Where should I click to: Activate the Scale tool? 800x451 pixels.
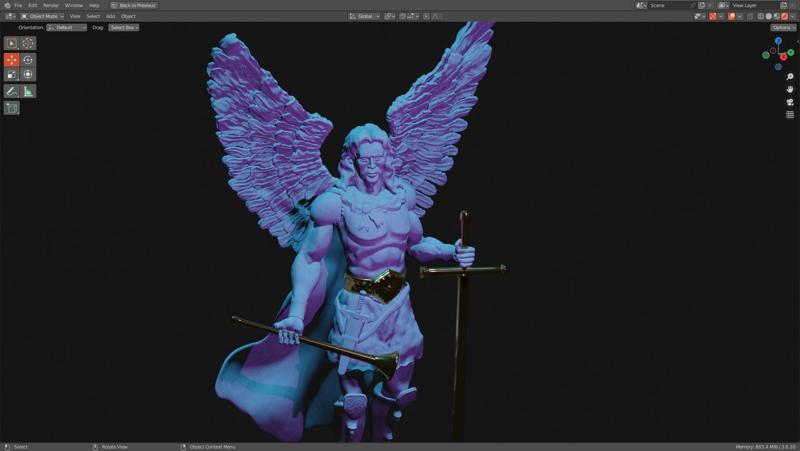click(12, 74)
